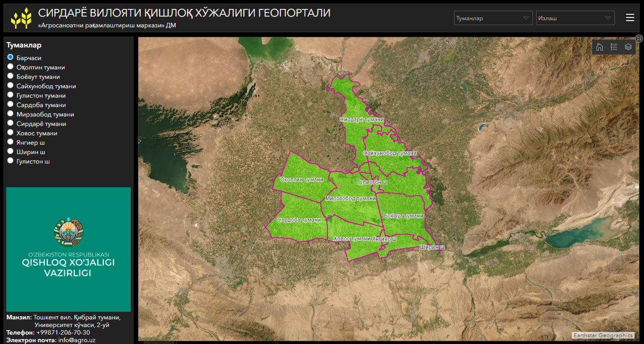Click the info@agro.uz email address
This screenshot has width=644, height=344.
tap(77, 340)
